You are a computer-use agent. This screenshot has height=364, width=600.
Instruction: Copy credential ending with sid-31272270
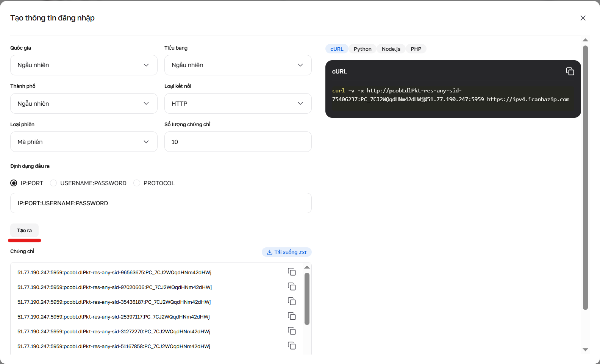tap(291, 331)
